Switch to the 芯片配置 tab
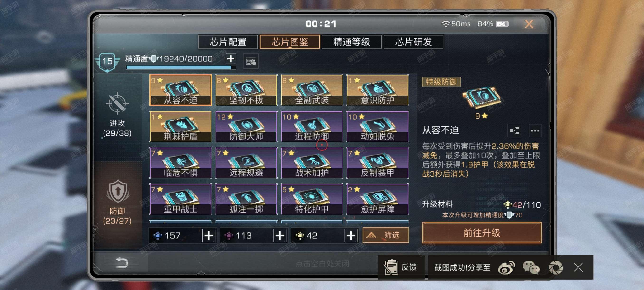Image resolution: width=644 pixels, height=290 pixels. click(x=228, y=42)
